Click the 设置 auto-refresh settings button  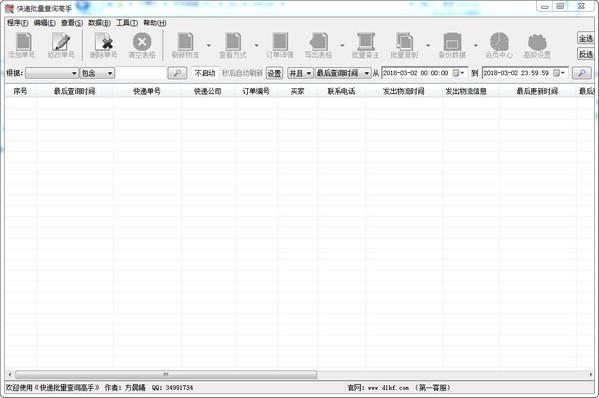pyautogui.click(x=274, y=73)
